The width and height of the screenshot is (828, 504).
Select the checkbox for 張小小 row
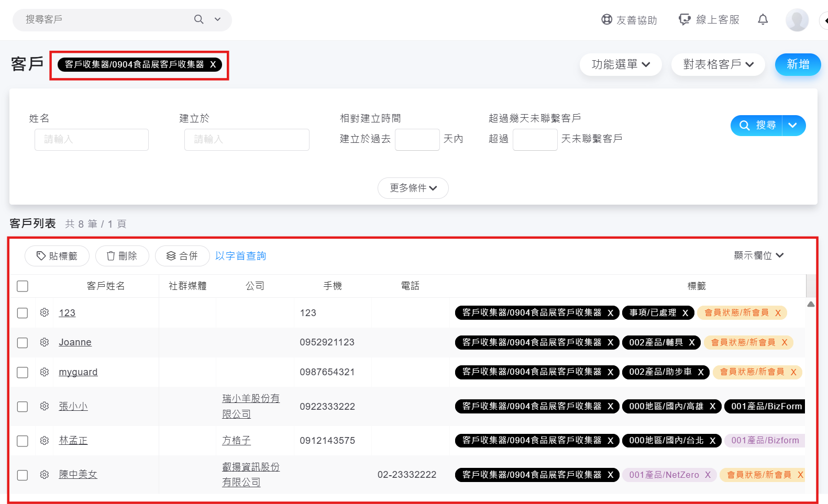(x=23, y=407)
